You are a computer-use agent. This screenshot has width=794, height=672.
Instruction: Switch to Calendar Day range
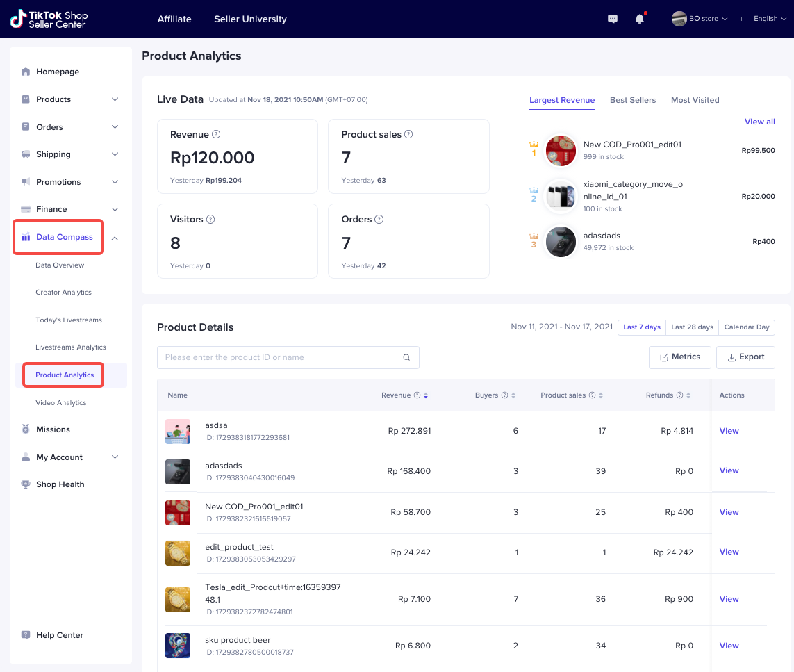point(746,327)
